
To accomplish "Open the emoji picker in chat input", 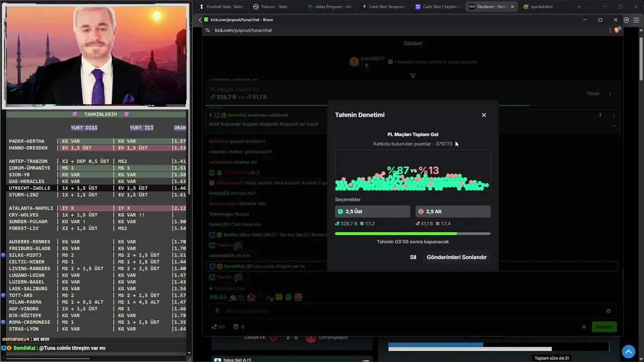I will click(608, 311).
